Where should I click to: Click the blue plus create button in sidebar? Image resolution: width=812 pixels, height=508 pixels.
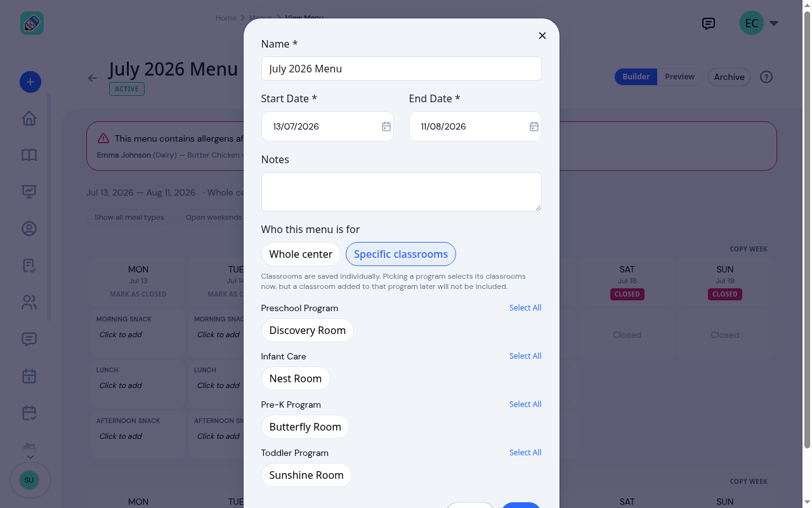[x=30, y=82]
